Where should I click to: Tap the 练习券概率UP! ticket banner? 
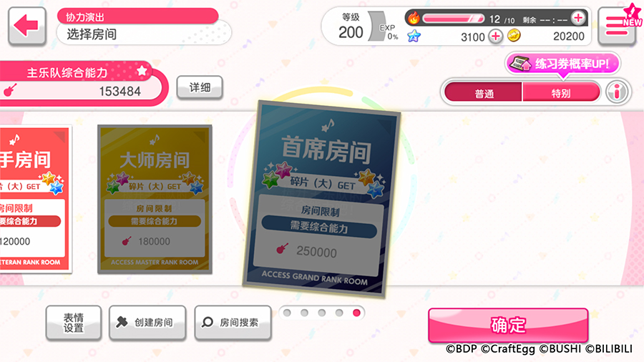[x=562, y=64]
